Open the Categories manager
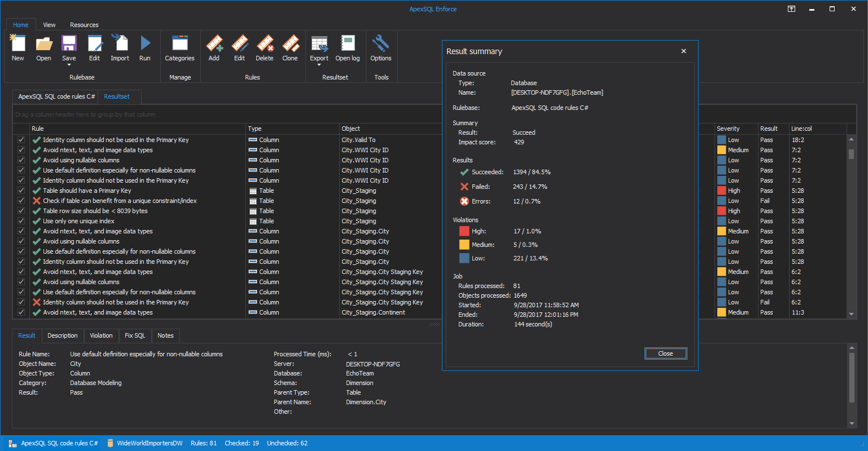The image size is (868, 451). [179, 43]
